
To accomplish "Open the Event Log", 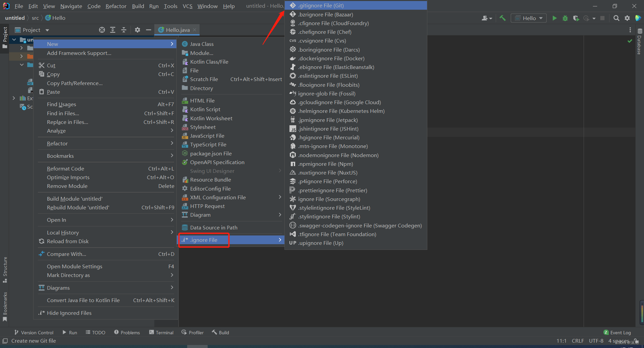I will (x=617, y=332).
